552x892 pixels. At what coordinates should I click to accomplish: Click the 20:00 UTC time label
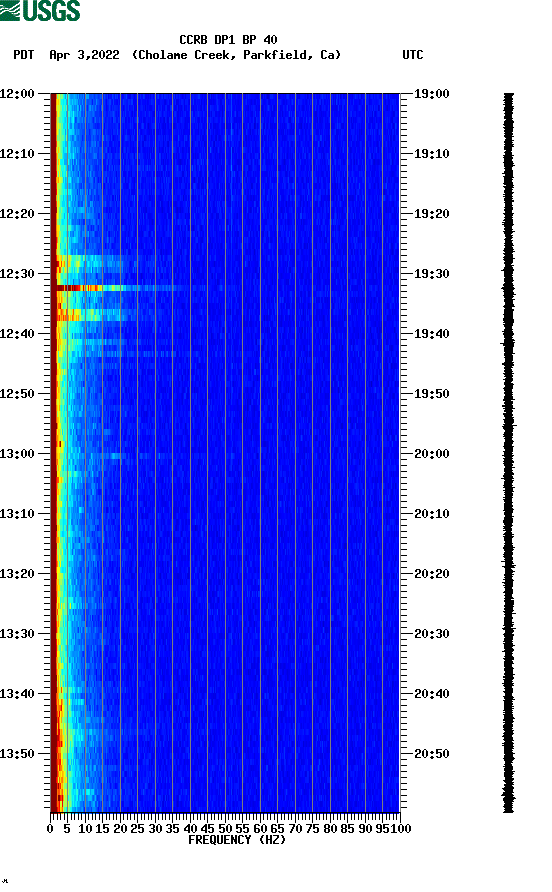(x=432, y=454)
